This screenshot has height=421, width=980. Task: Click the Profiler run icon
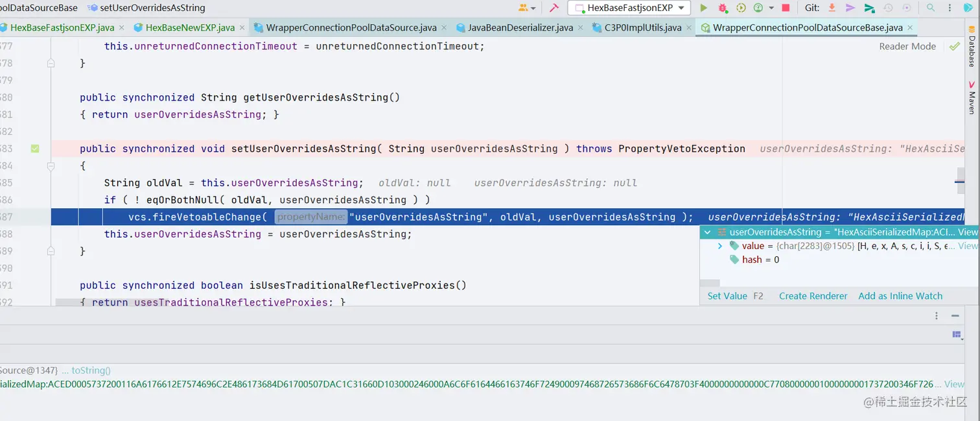(758, 8)
